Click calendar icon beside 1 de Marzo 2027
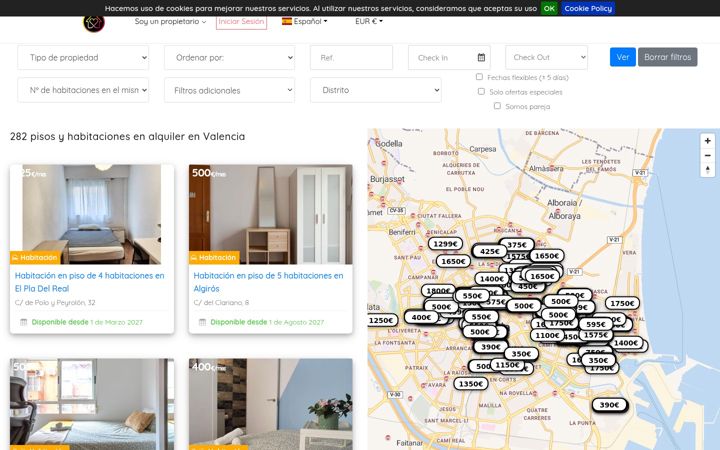The image size is (720, 450). point(23,322)
